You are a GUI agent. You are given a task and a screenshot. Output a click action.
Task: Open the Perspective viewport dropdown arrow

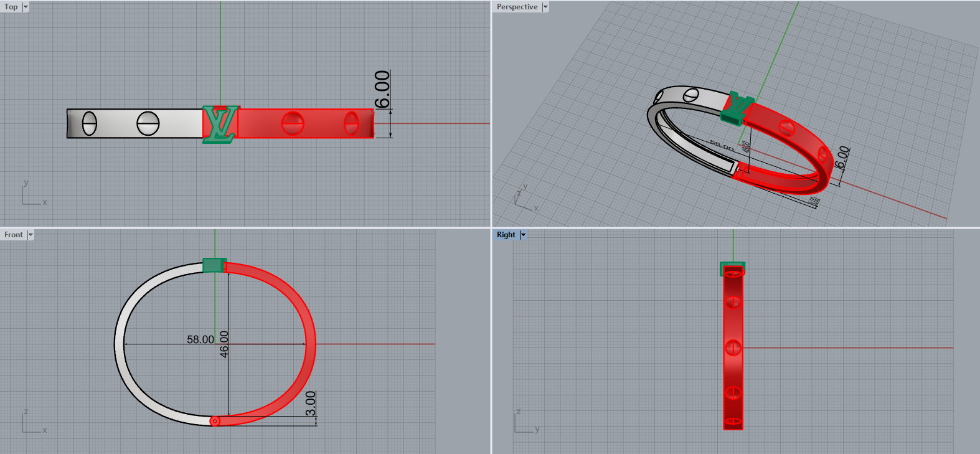click(545, 7)
